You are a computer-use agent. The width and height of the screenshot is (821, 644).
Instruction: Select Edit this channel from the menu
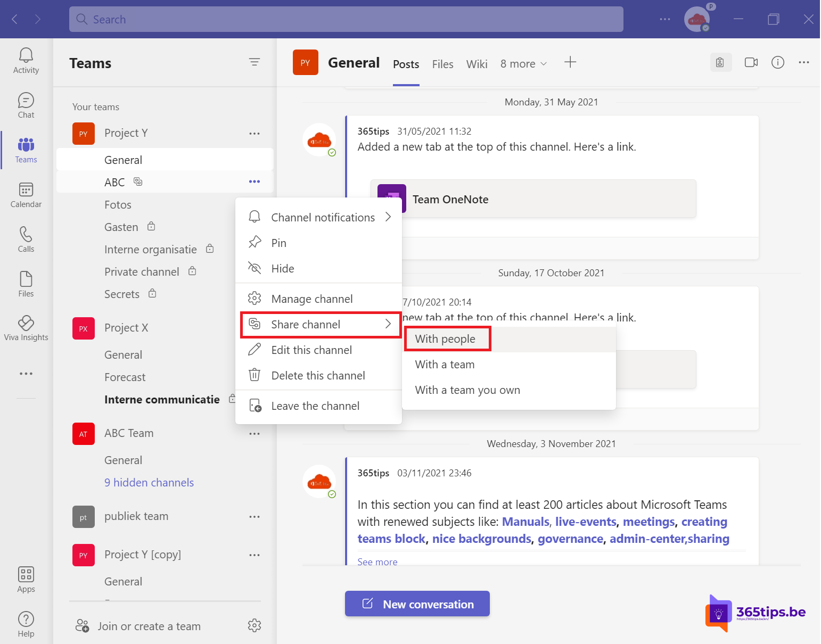click(311, 350)
